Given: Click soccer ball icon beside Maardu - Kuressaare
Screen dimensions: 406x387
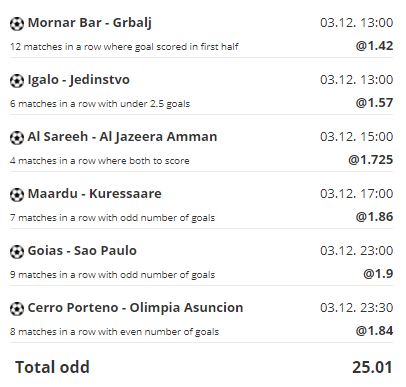Looking at the screenshot, I should pyautogui.click(x=17, y=195).
